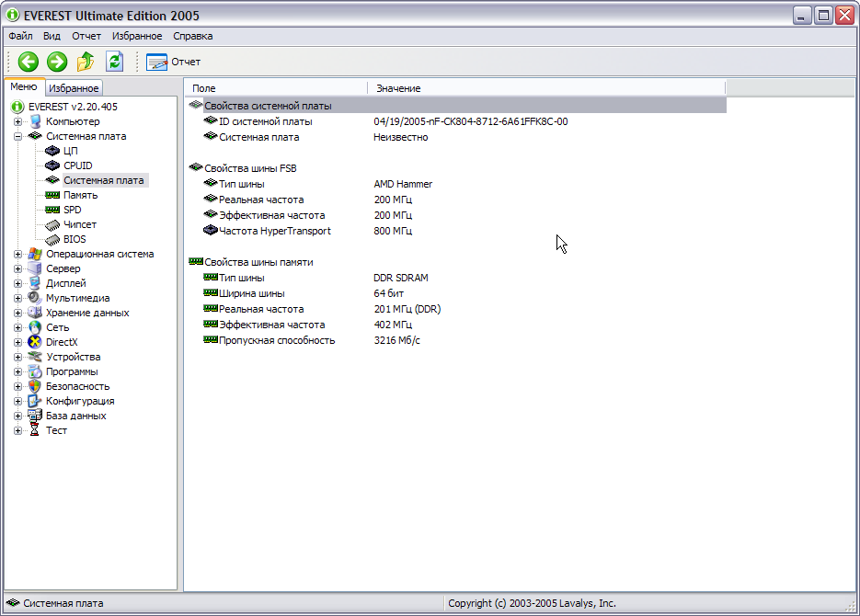Open the Файл menu
Image resolution: width=860 pixels, height=616 pixels.
click(x=21, y=36)
